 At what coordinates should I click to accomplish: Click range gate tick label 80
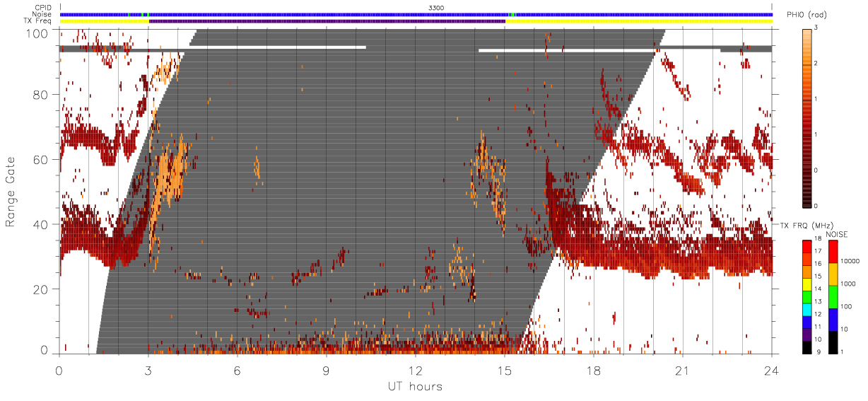(x=40, y=94)
